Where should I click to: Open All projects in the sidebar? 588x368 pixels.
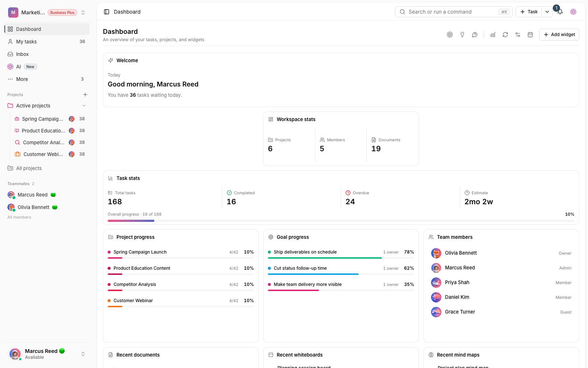[x=47, y=168]
